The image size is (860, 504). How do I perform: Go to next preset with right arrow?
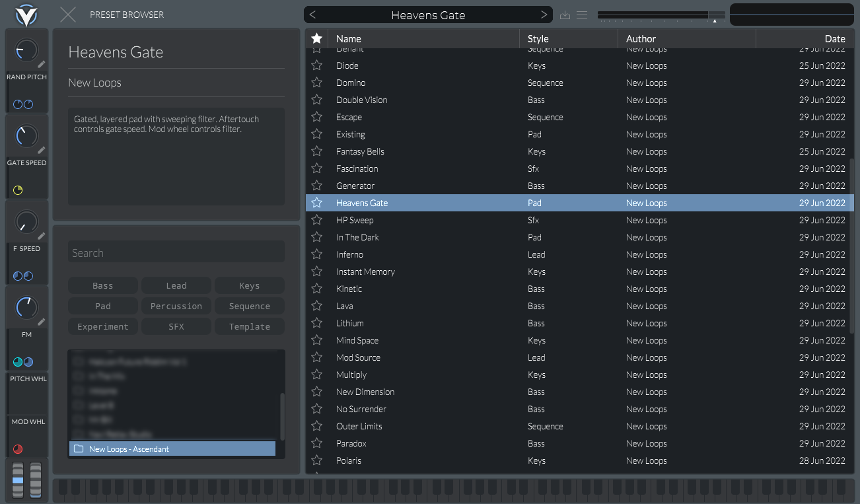click(544, 15)
